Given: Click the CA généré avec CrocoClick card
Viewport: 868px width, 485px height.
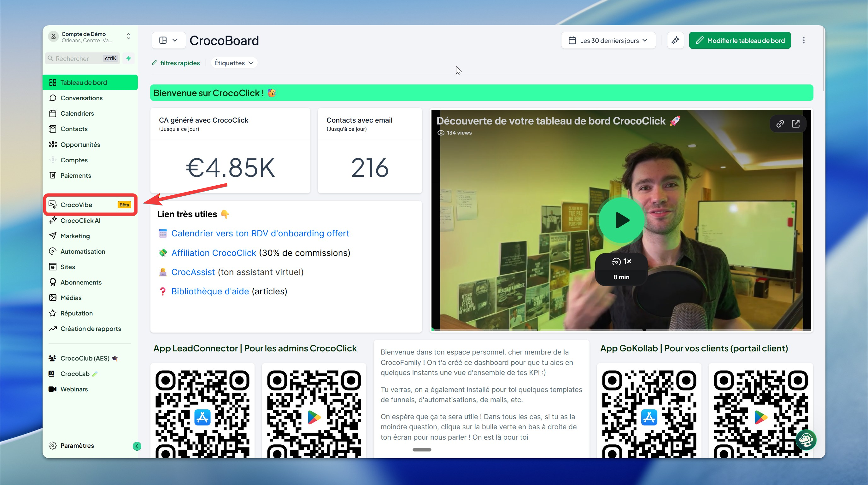Looking at the screenshot, I should 230,150.
